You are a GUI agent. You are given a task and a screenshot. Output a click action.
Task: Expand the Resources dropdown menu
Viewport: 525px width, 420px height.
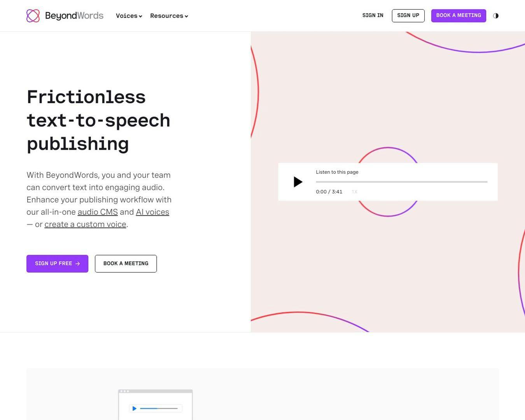point(169,16)
